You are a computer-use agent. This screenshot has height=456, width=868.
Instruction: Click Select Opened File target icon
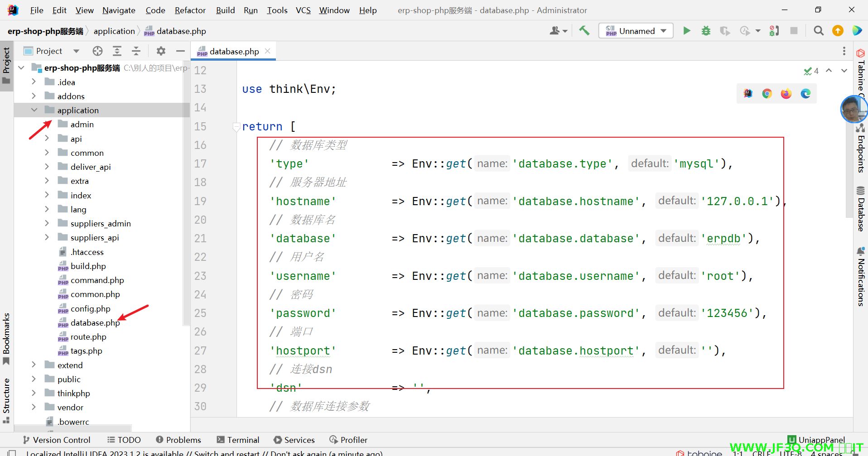[x=97, y=51]
